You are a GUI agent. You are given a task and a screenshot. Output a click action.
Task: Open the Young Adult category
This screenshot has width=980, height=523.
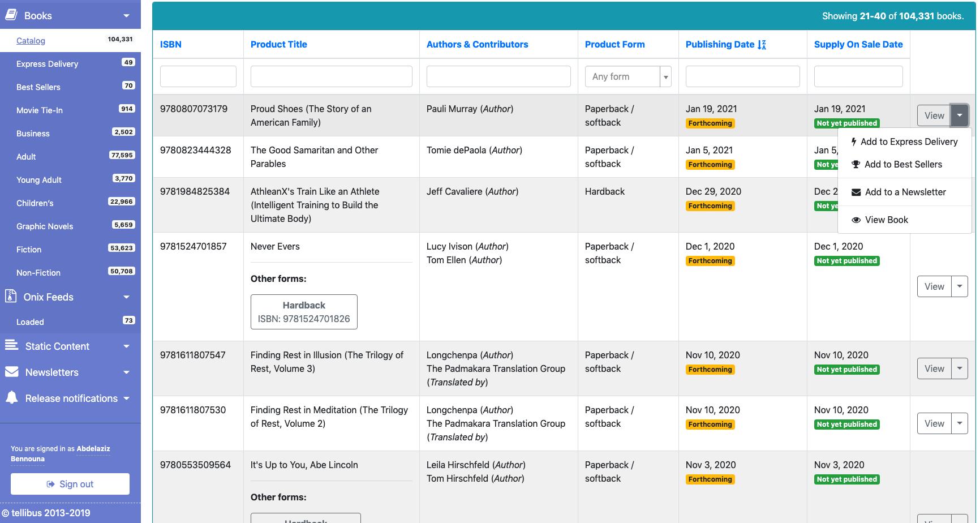coord(39,180)
